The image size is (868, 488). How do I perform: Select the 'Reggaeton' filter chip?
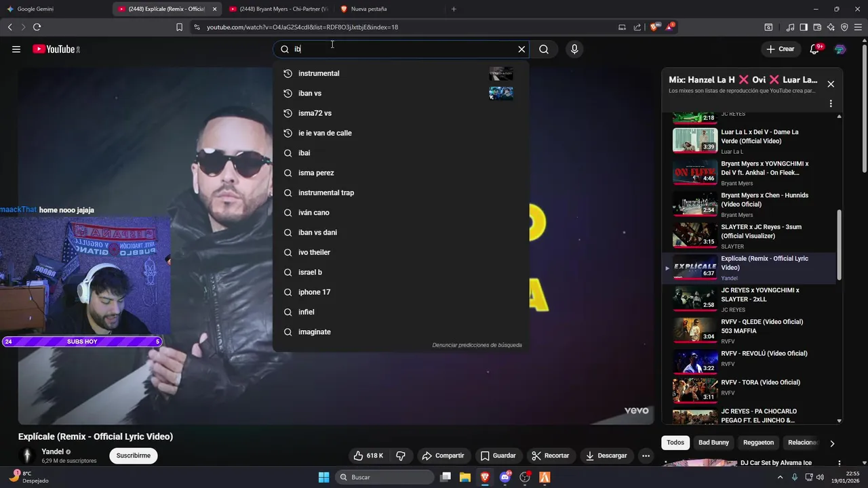(758, 443)
